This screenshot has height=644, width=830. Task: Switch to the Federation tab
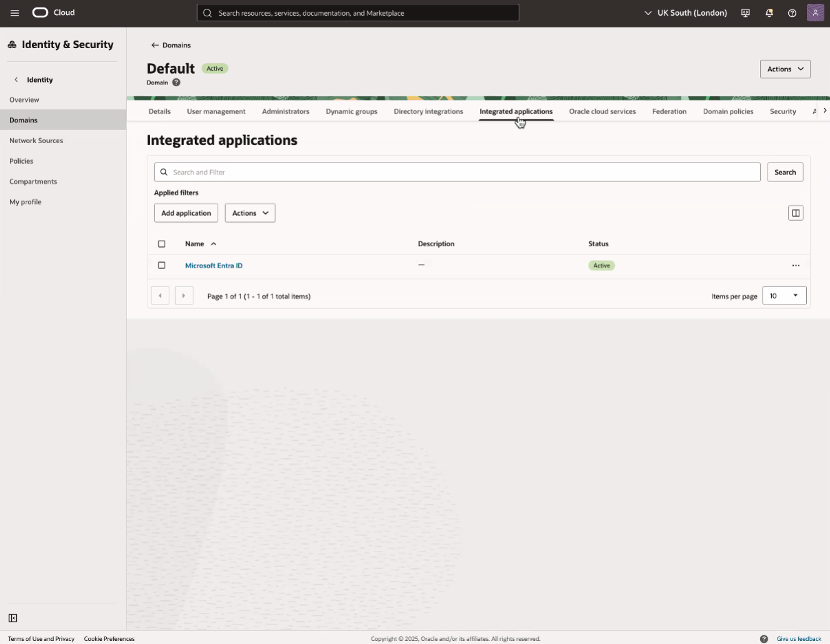click(669, 111)
